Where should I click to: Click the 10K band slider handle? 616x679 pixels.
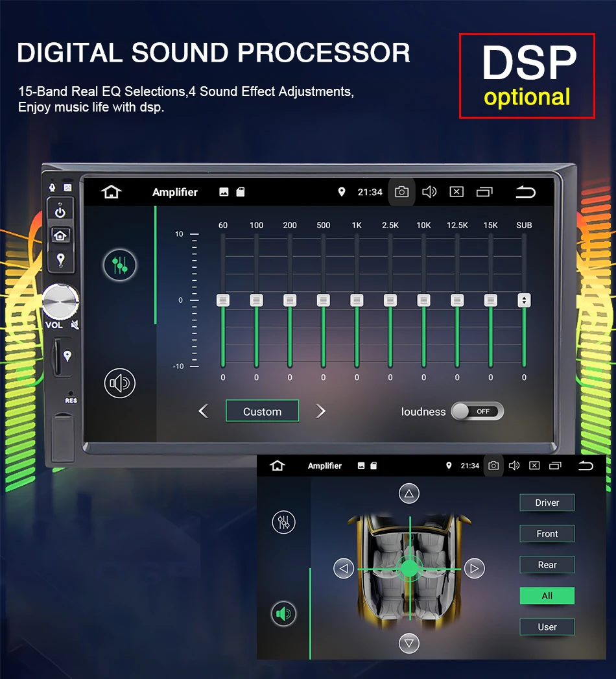pyautogui.click(x=424, y=300)
